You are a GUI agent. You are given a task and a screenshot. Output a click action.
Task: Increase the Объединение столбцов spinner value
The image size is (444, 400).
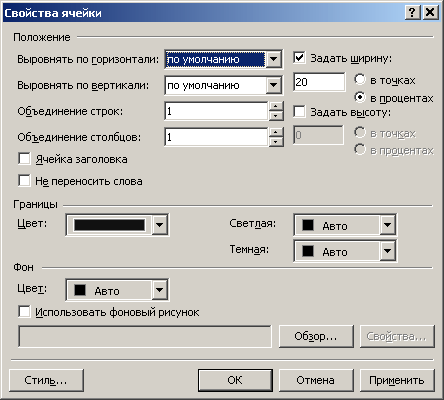[275, 133]
